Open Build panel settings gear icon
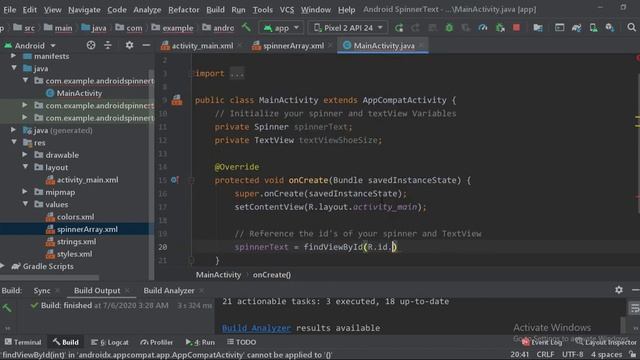Viewport: 640px width, 360px height. point(619,290)
